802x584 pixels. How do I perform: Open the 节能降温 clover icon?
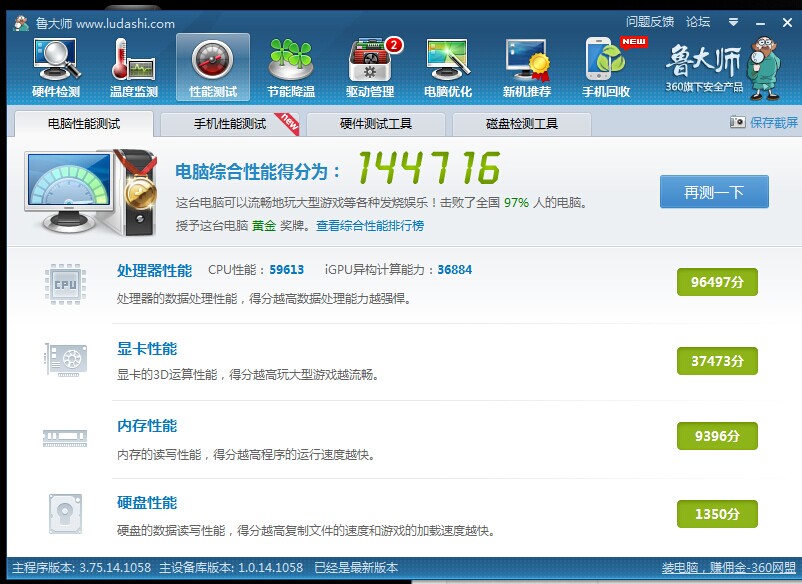[291, 68]
